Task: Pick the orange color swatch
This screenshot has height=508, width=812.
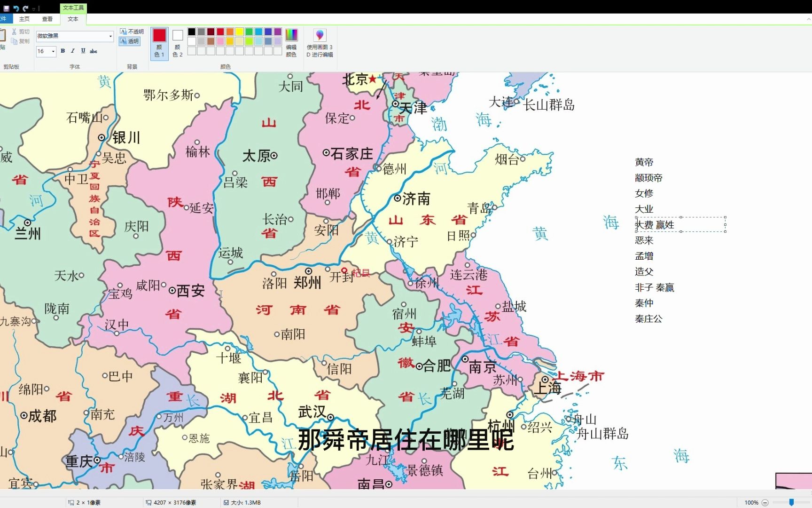Action: [x=230, y=32]
